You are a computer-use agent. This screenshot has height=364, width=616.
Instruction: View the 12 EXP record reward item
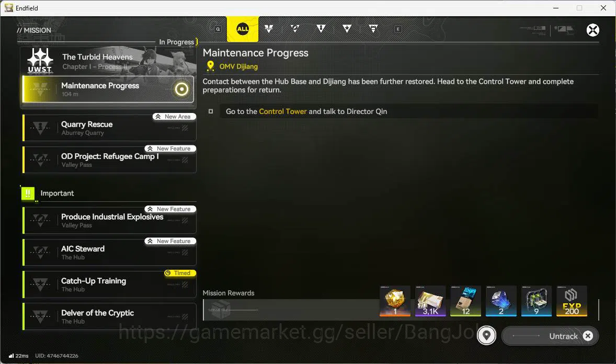tap(465, 301)
